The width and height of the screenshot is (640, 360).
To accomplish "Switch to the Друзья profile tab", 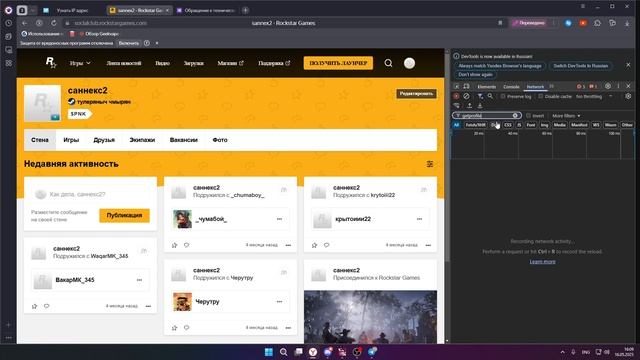I will (104, 140).
